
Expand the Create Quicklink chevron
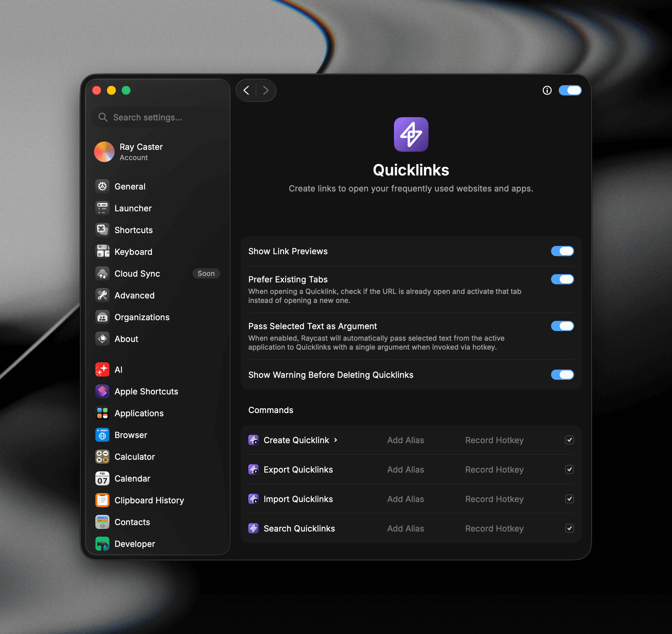click(336, 440)
